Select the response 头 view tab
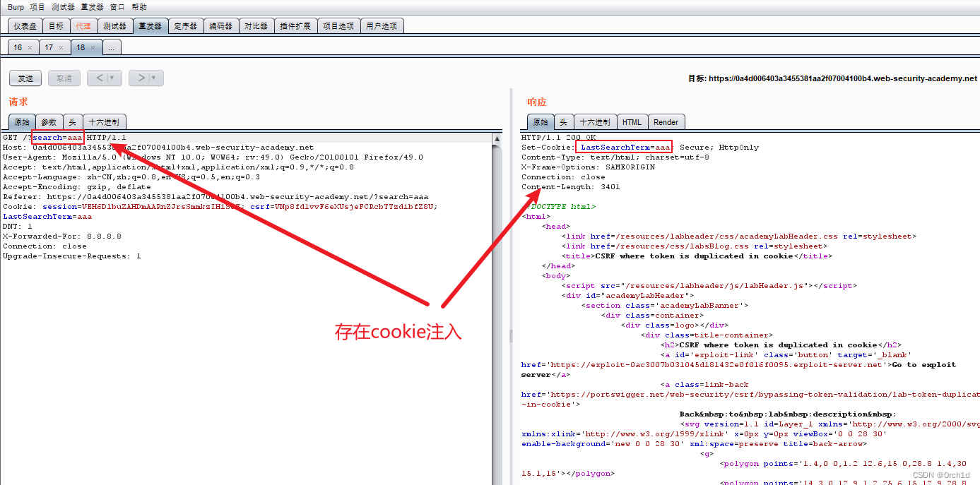Screen dimensions: 980x485 pos(563,122)
